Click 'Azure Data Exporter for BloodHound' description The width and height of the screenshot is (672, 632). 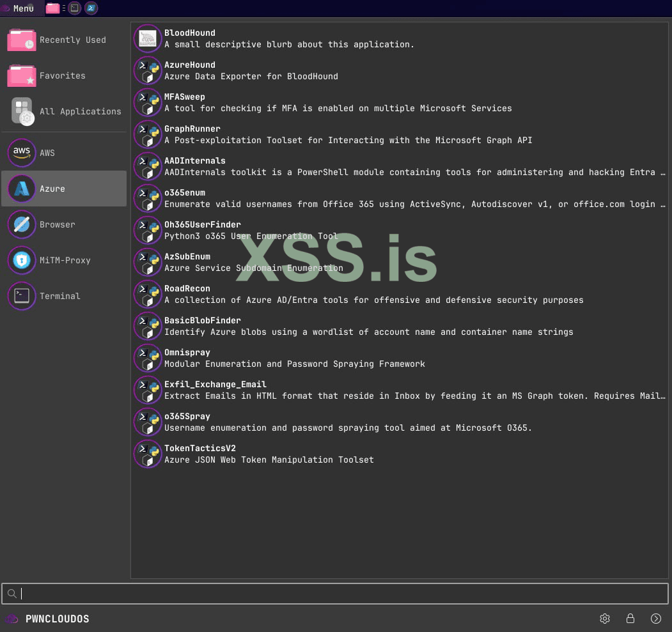pyautogui.click(x=251, y=77)
